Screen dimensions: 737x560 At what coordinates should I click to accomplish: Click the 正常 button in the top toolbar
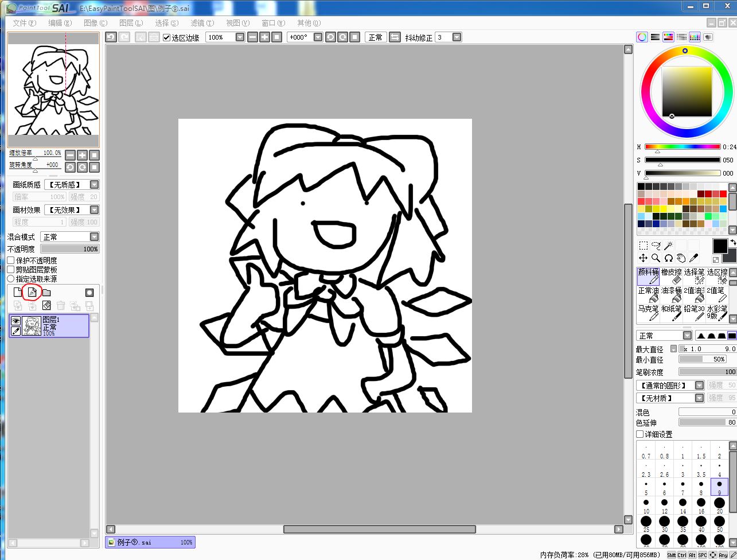point(376,37)
